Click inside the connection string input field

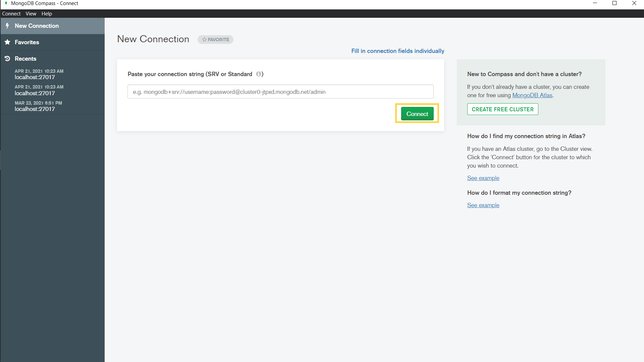[x=280, y=92]
